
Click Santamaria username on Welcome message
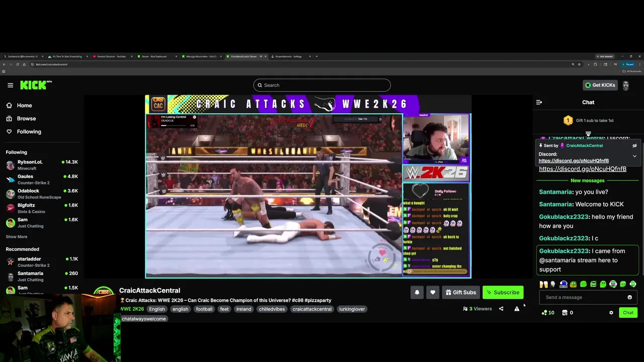click(556, 204)
